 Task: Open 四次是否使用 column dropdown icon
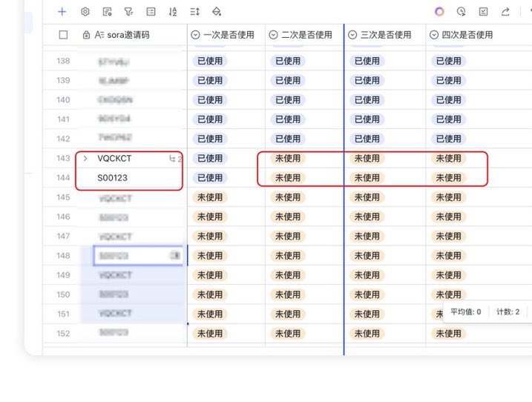(434, 35)
